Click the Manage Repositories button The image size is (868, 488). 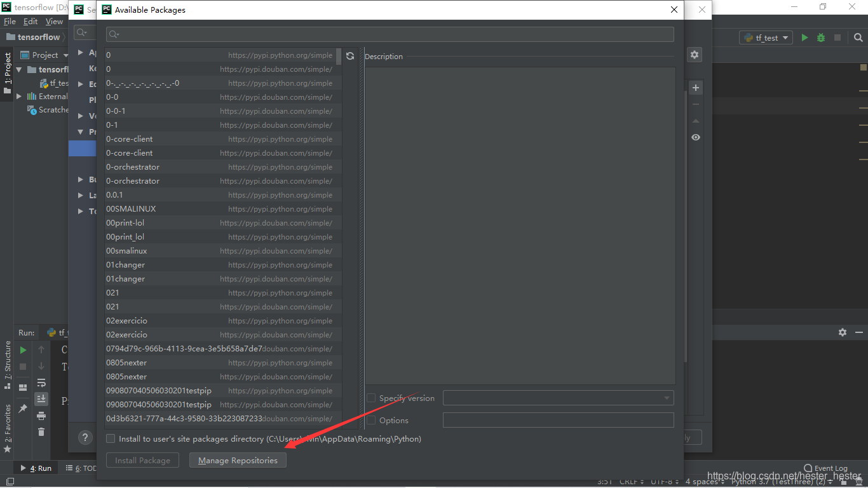238,460
